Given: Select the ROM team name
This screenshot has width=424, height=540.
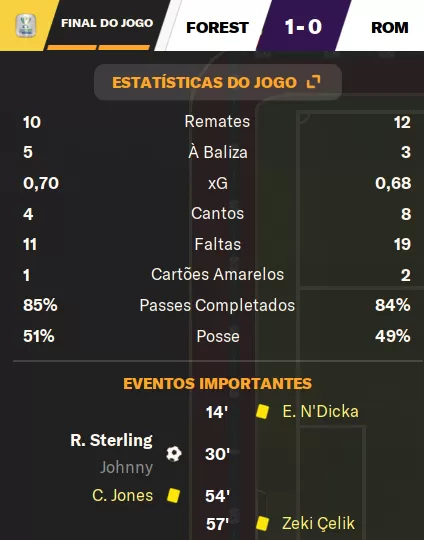Looking at the screenshot, I should pyautogui.click(x=390, y=28).
